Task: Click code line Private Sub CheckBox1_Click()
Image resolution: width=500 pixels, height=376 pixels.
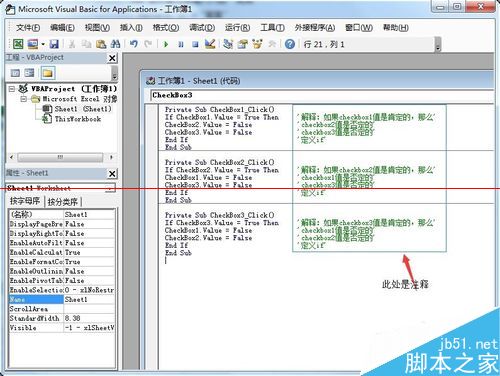Action: tap(220, 110)
